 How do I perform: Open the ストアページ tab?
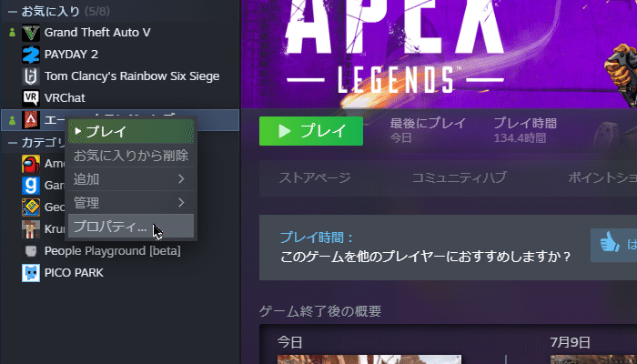[x=315, y=177]
